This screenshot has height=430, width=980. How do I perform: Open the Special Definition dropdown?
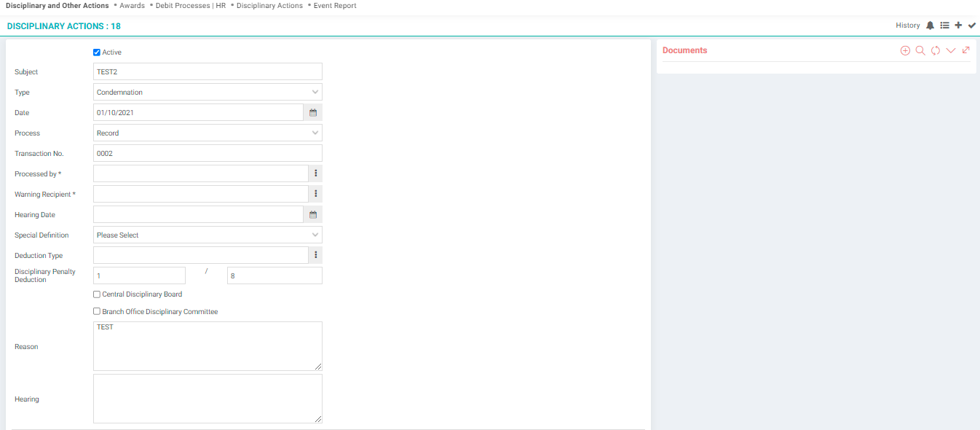tap(208, 235)
